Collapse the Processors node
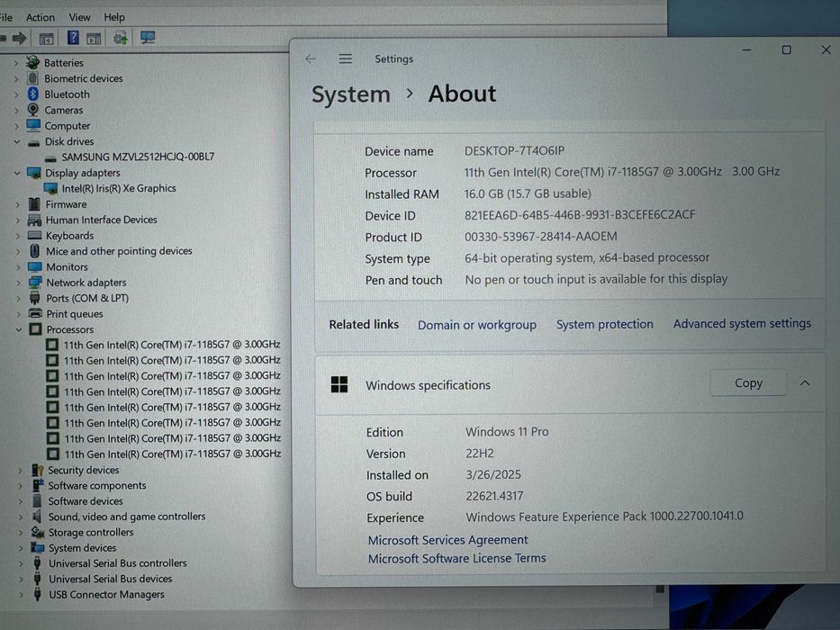The image size is (840, 630). point(19,329)
